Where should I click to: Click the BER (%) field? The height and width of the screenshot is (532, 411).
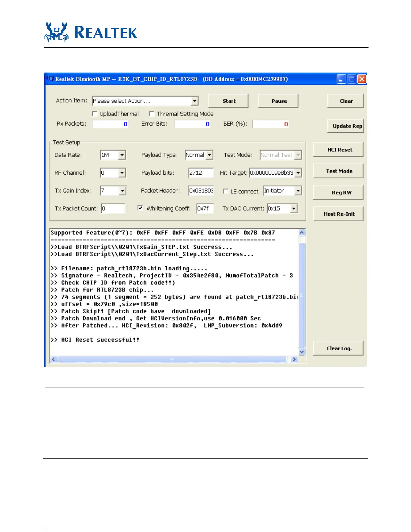click(271, 124)
